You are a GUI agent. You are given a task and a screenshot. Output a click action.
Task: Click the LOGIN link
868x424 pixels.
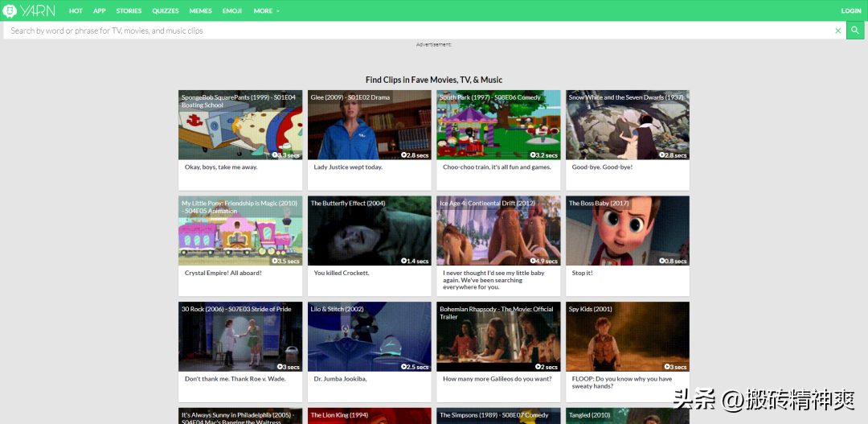(x=851, y=11)
